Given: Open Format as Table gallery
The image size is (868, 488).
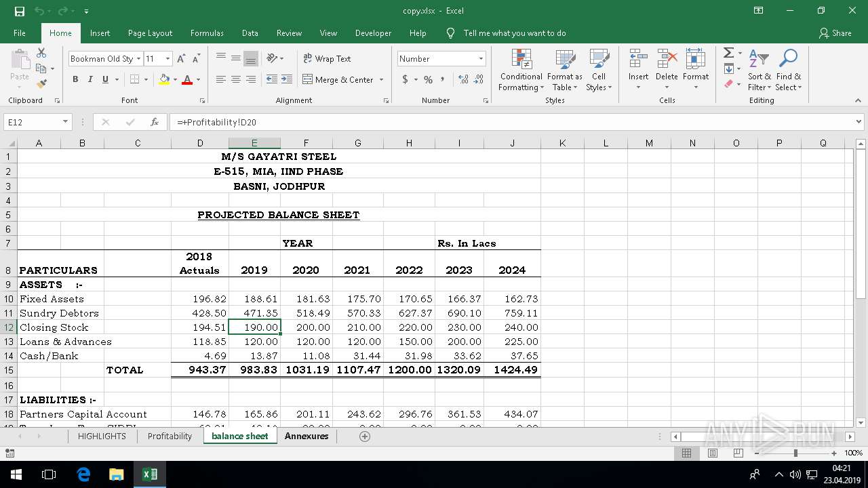Looking at the screenshot, I should pos(564,70).
